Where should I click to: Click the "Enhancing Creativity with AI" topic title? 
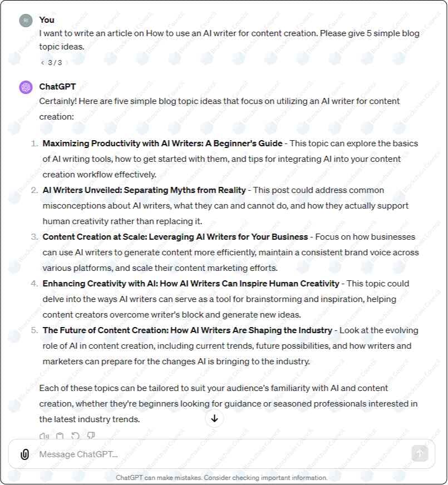tap(191, 284)
